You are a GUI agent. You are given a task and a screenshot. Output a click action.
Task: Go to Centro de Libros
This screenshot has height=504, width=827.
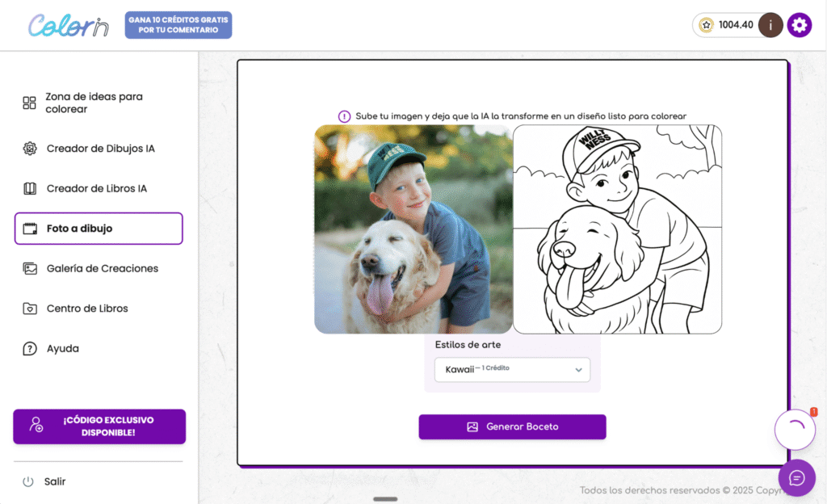pyautogui.click(x=87, y=309)
